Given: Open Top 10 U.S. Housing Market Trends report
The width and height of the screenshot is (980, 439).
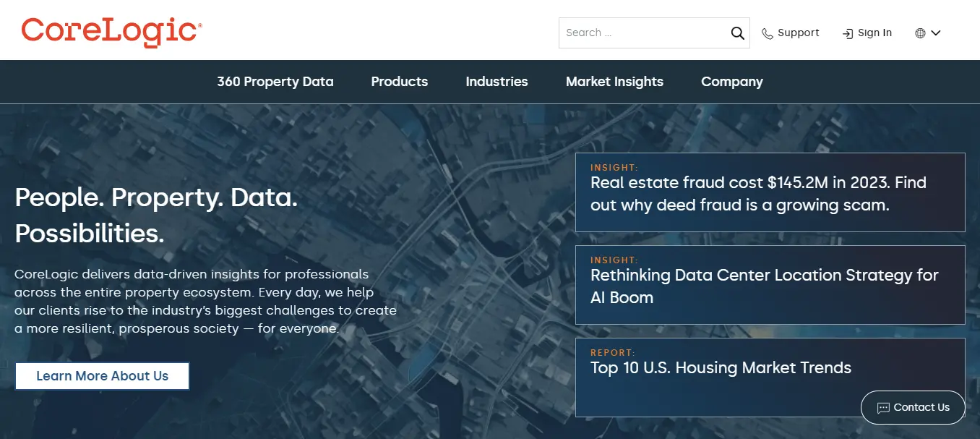Looking at the screenshot, I should pos(770,378).
